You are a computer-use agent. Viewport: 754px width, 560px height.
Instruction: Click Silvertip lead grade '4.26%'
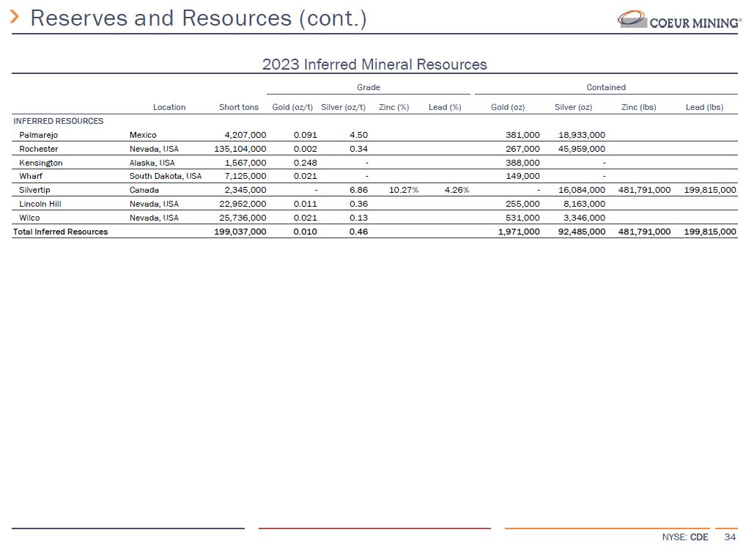(x=457, y=190)
